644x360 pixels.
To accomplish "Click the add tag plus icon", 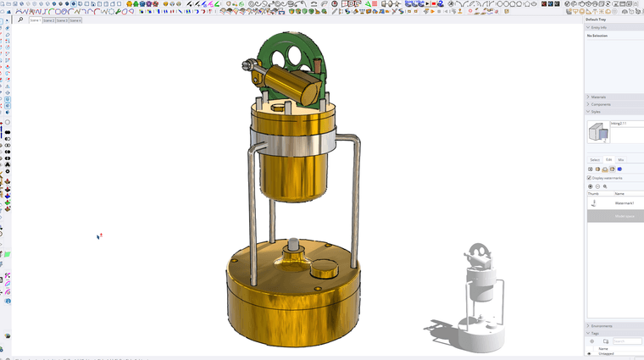I will pos(591,341).
